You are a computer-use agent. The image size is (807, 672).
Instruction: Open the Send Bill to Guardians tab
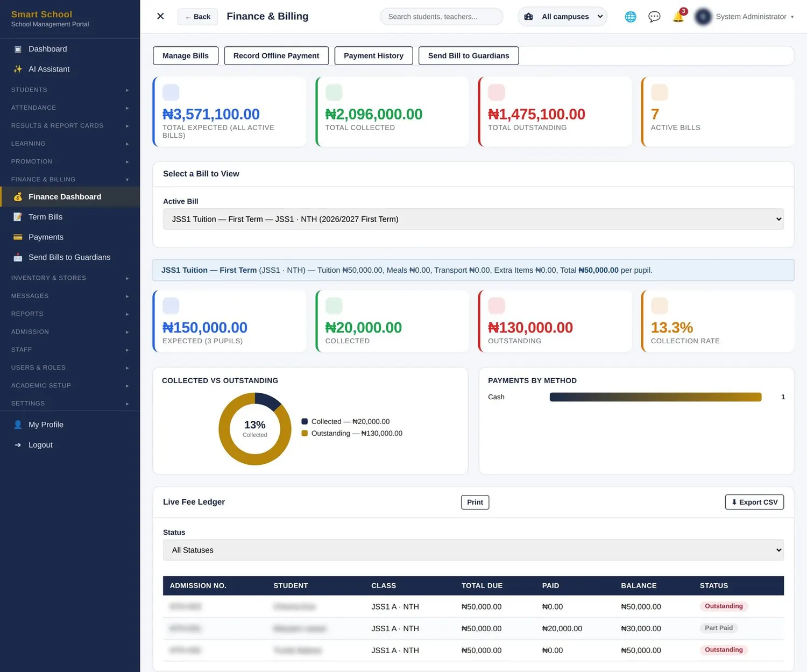point(469,55)
